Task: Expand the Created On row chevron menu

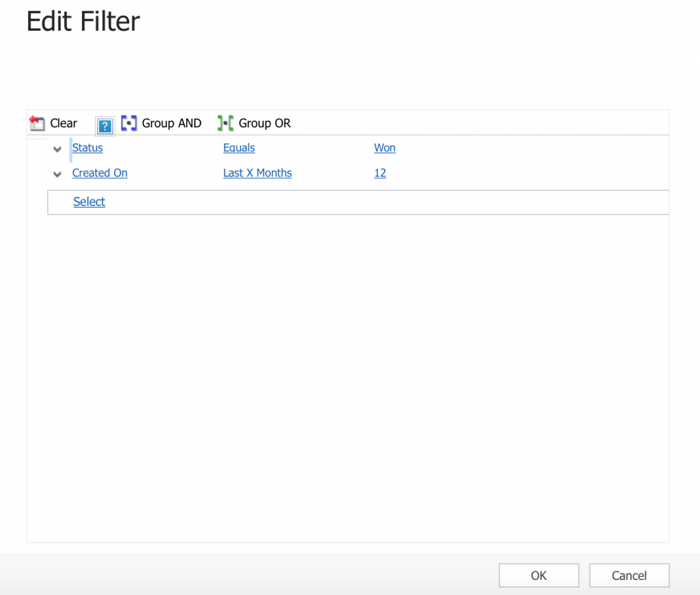Action: tap(57, 174)
